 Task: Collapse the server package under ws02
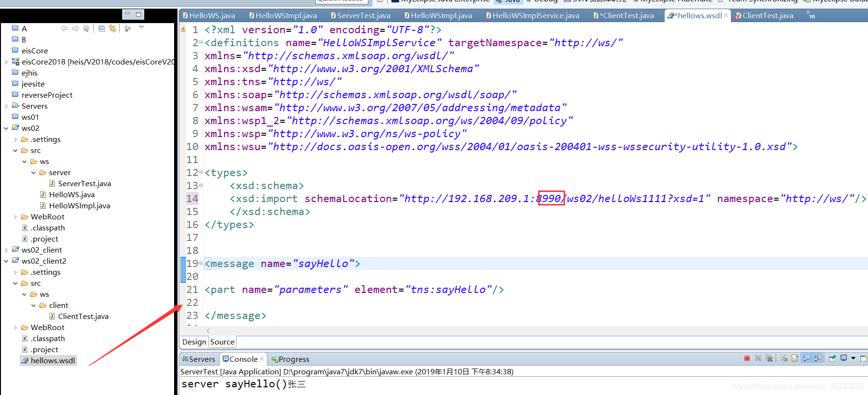34,173
